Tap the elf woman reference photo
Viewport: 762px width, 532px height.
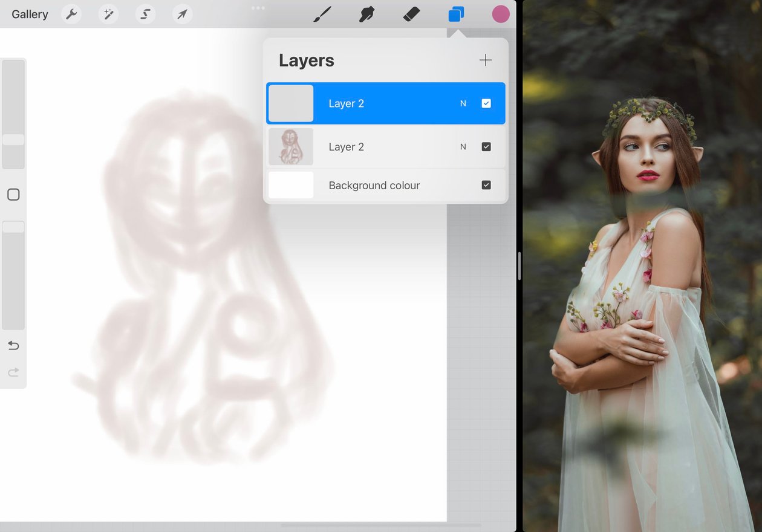point(642,266)
